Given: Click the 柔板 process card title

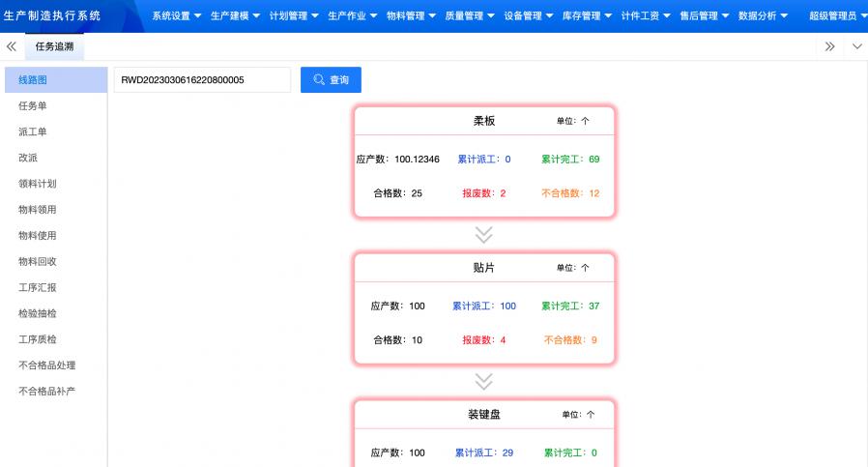Looking at the screenshot, I should click(x=484, y=121).
